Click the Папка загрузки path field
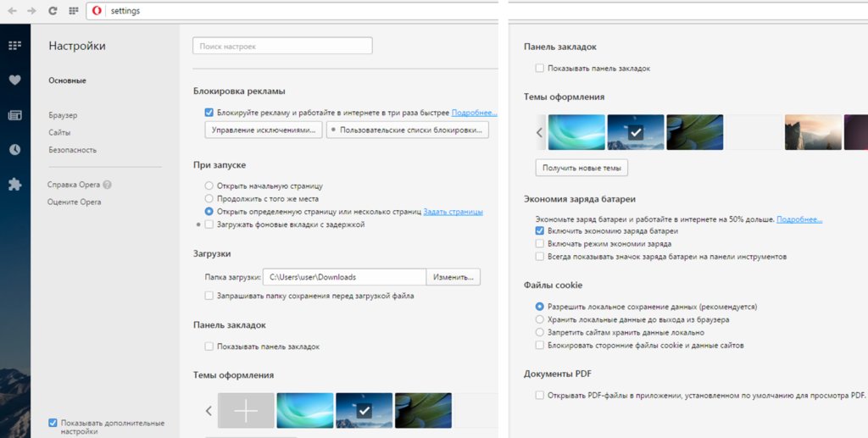This screenshot has width=868, height=438. (344, 277)
